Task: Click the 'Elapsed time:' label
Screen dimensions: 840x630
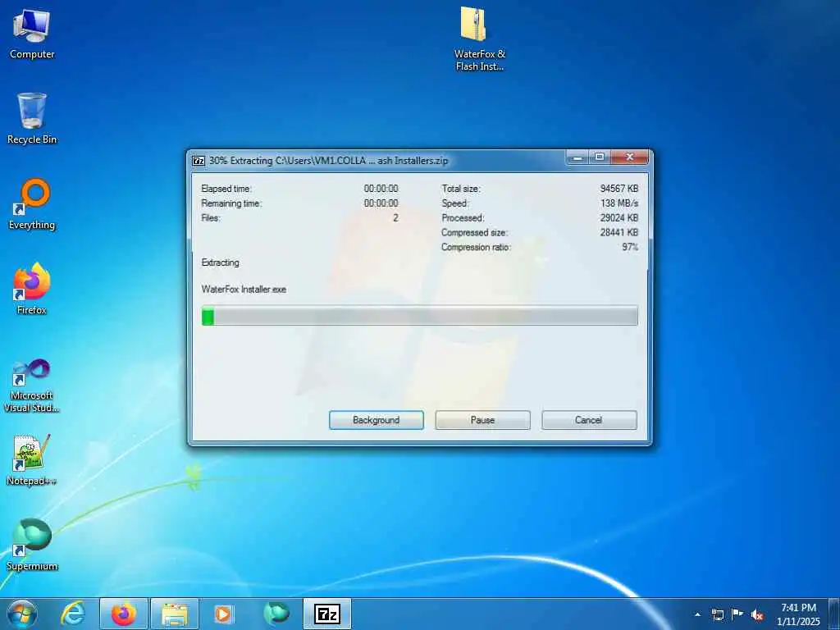Action: point(226,189)
